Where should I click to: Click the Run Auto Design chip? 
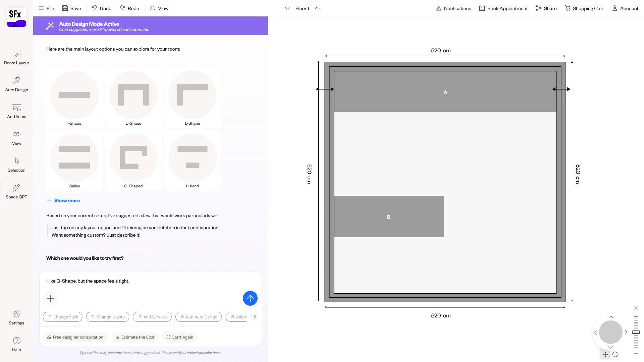click(x=199, y=317)
